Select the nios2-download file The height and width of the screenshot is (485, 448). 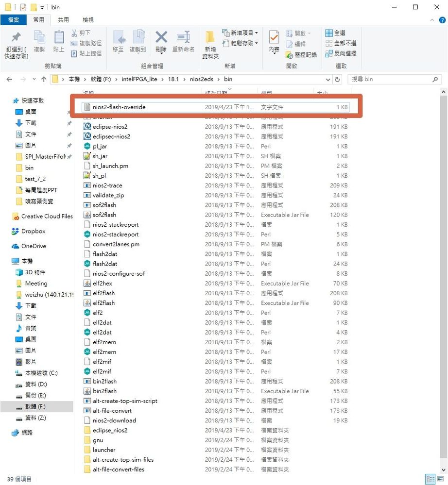pyautogui.click(x=215, y=420)
